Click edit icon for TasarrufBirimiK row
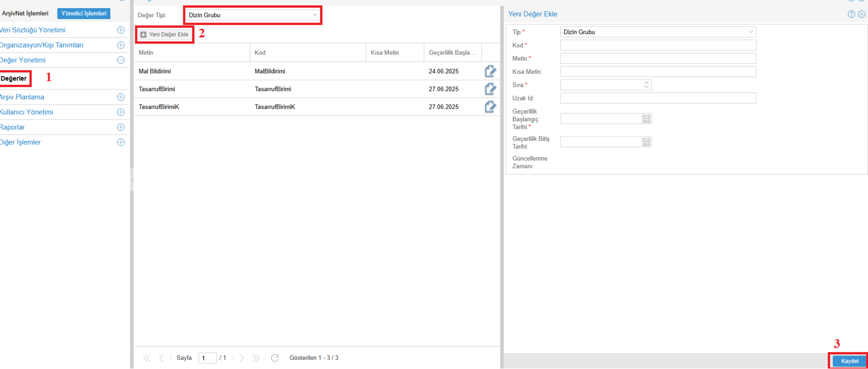This screenshot has height=369, width=868. 490,107
